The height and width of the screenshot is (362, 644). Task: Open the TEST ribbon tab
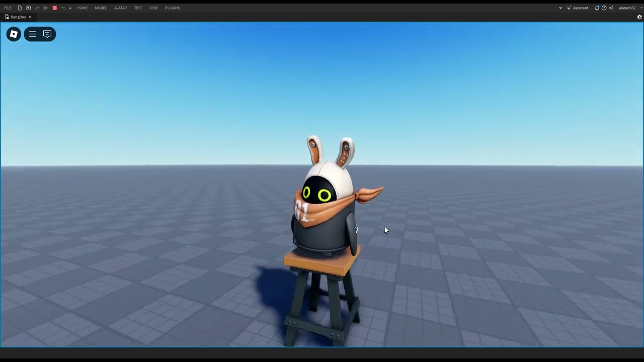pyautogui.click(x=138, y=8)
